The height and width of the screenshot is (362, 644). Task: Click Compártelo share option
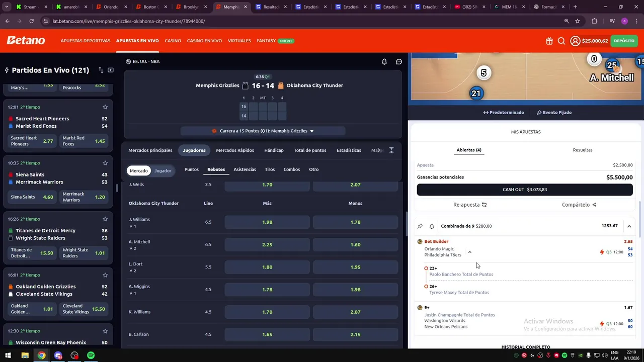click(579, 205)
